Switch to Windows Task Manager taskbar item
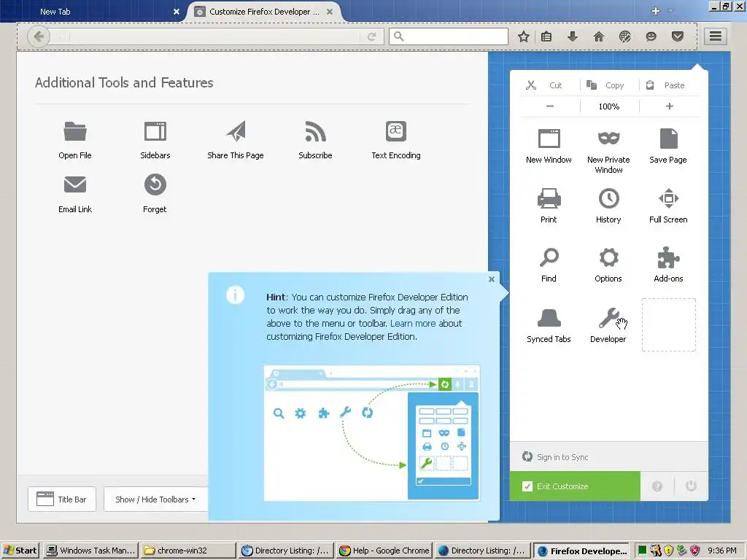 tap(90, 551)
